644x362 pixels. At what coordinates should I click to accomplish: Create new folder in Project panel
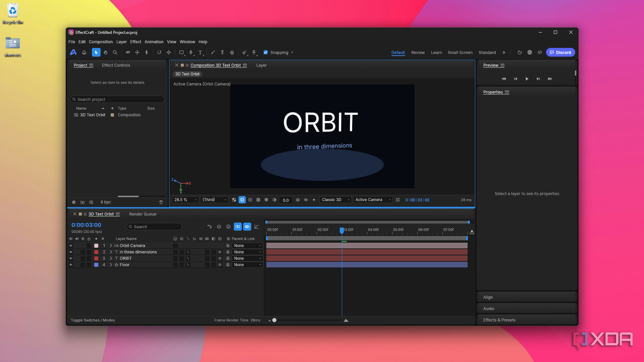click(x=83, y=202)
